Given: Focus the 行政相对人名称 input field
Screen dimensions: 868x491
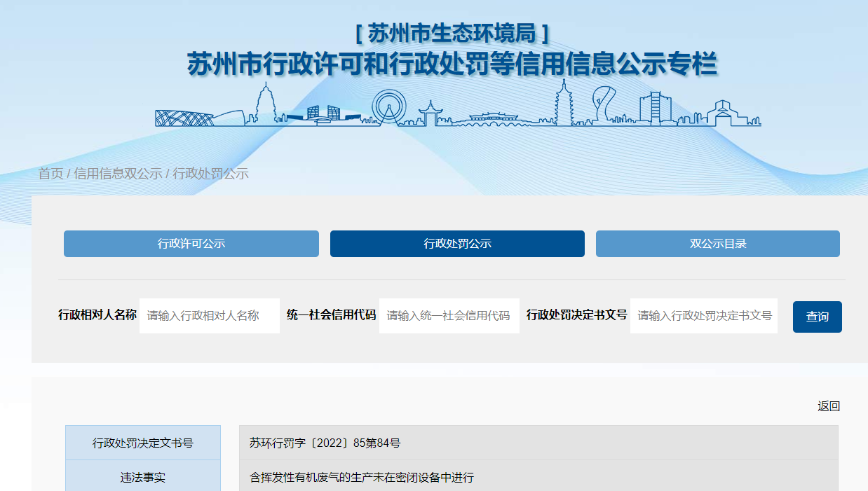Looking at the screenshot, I should 210,316.
